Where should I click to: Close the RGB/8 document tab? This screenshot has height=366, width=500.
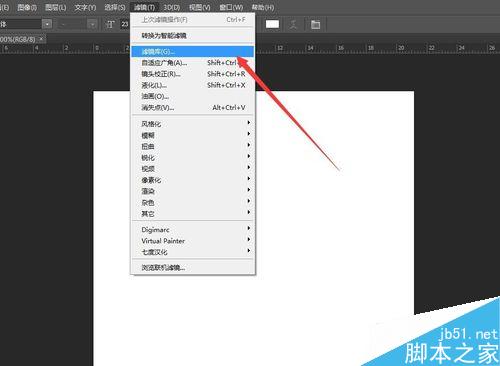41,39
